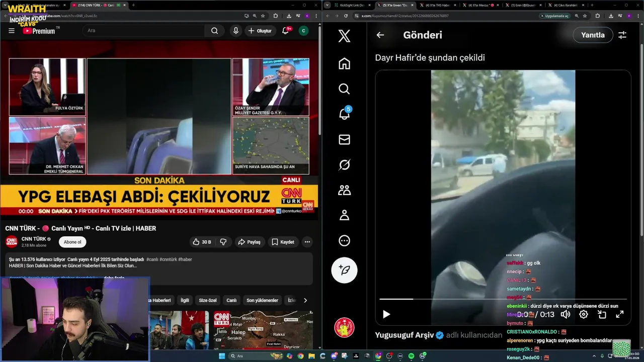Image resolution: width=644 pixels, height=362 pixels.
Task: Open X Notifications in the sidebar
Action: (x=344, y=114)
